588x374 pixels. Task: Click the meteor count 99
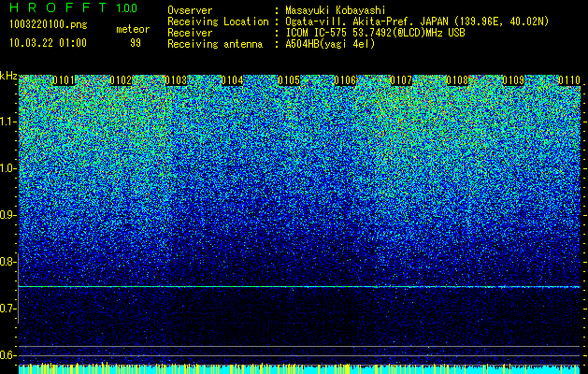[136, 43]
